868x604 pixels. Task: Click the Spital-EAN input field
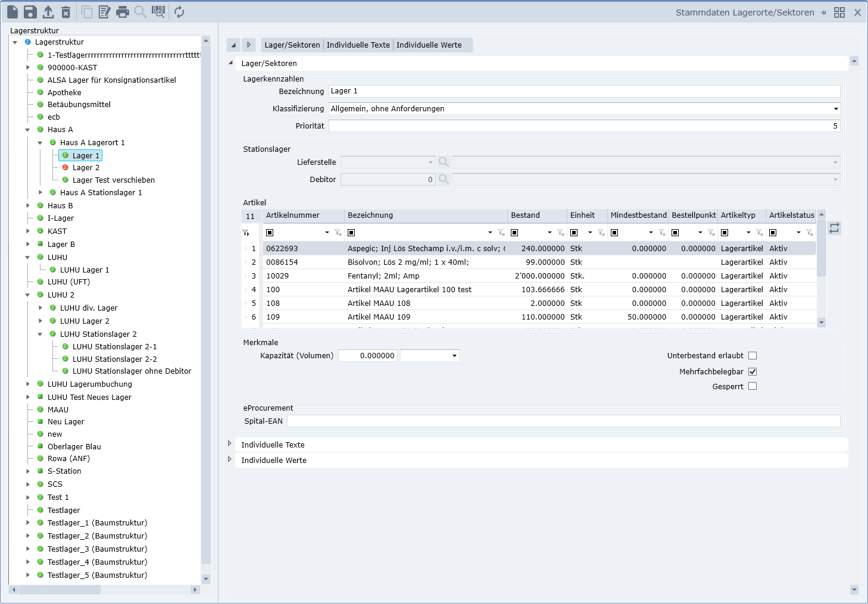tap(563, 421)
